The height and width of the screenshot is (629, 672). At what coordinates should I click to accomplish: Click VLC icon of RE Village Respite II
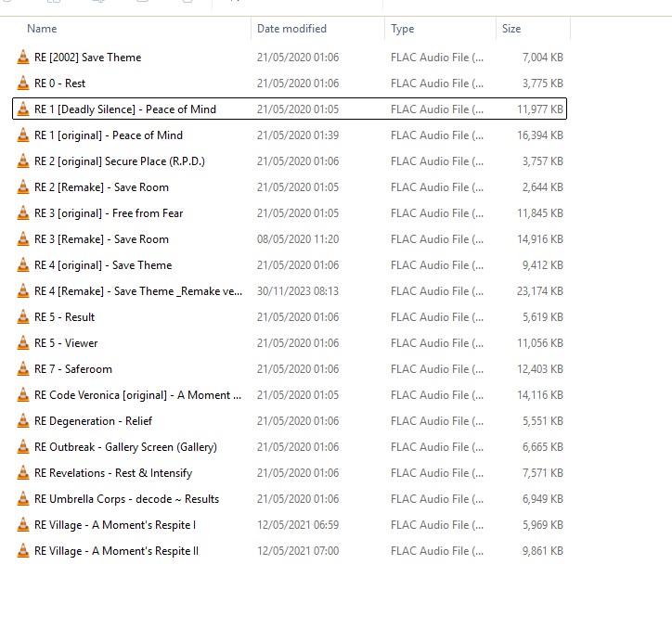point(22,551)
